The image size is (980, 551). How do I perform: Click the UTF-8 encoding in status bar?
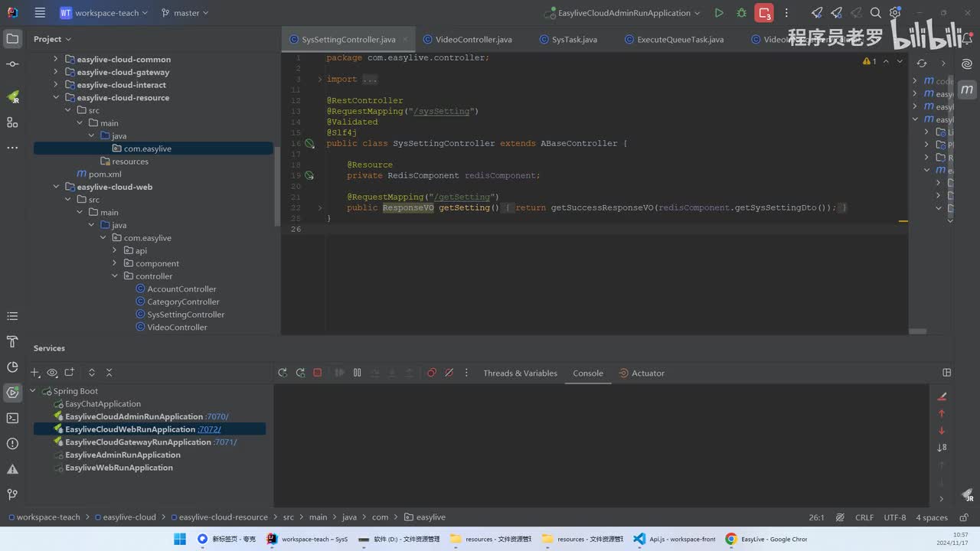click(x=894, y=517)
